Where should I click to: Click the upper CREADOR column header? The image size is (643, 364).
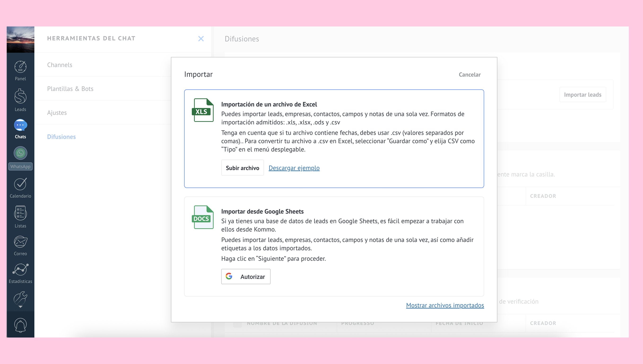click(x=543, y=196)
